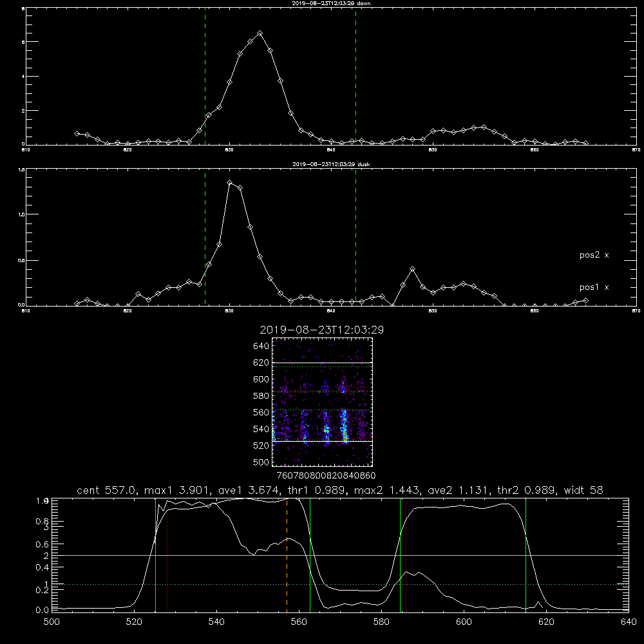Select the green vertical line near 585 in bottom plot

(400, 555)
